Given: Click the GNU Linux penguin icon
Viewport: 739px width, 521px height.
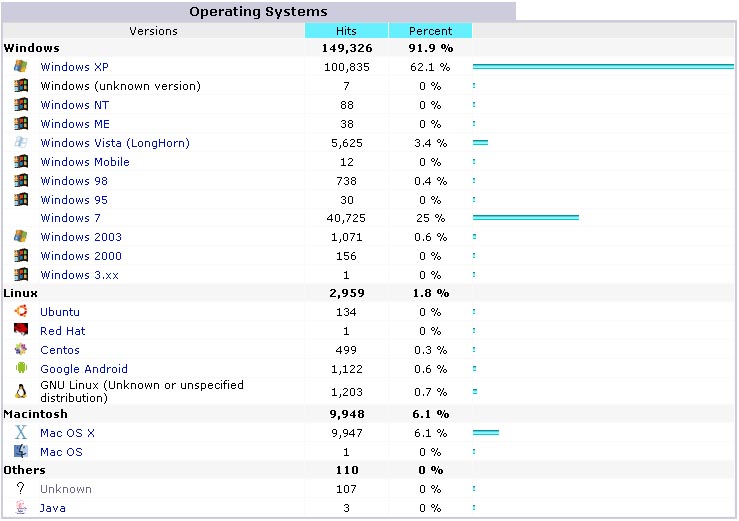Looking at the screenshot, I should click(21, 391).
